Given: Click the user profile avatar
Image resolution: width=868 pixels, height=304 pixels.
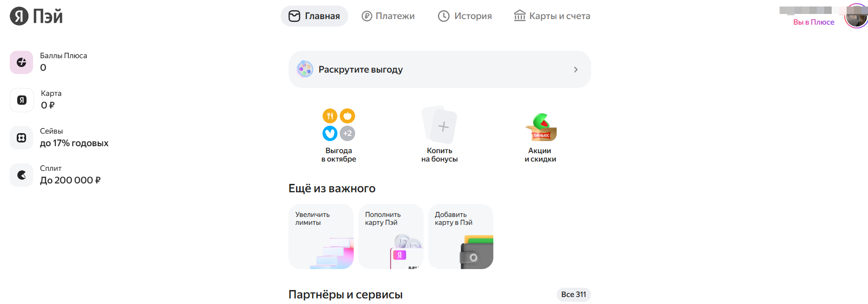Looking at the screenshot, I should pos(855,17).
